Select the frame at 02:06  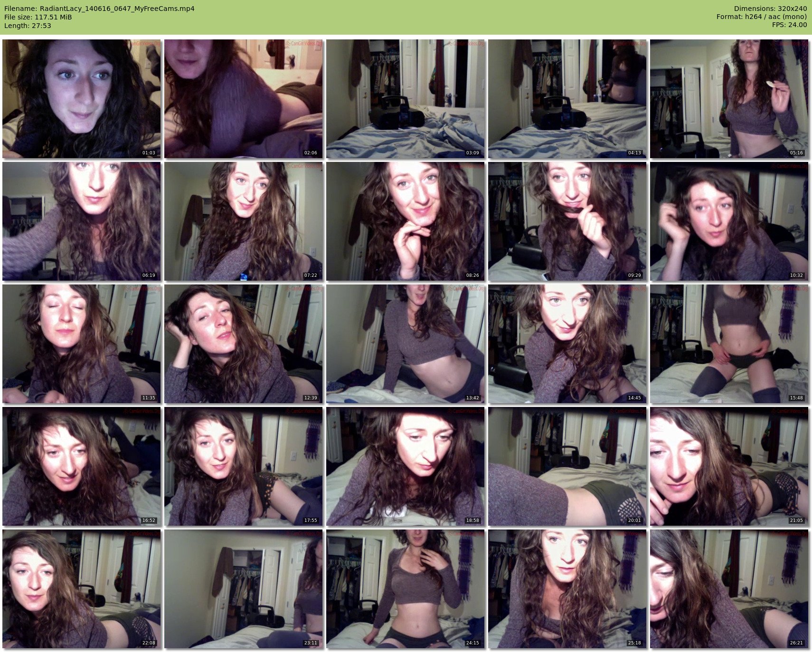[244, 99]
